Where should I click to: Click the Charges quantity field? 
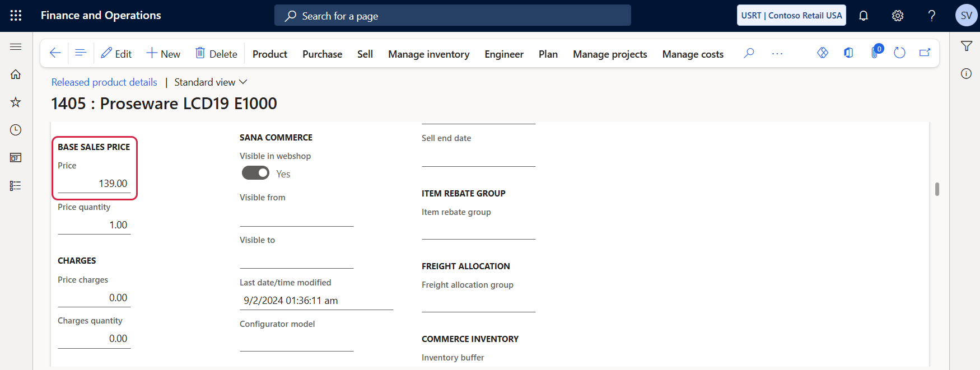click(x=94, y=339)
